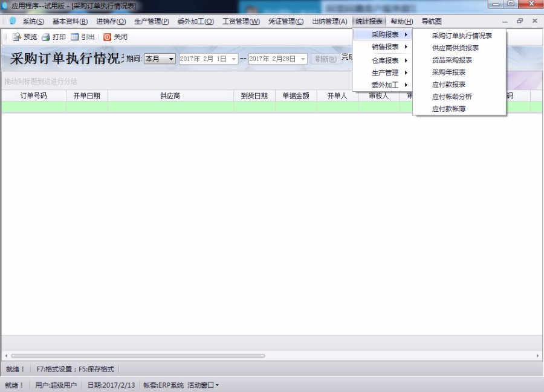Select 应付款报表 from submenu
The height and width of the screenshot is (392, 544).
459,84
